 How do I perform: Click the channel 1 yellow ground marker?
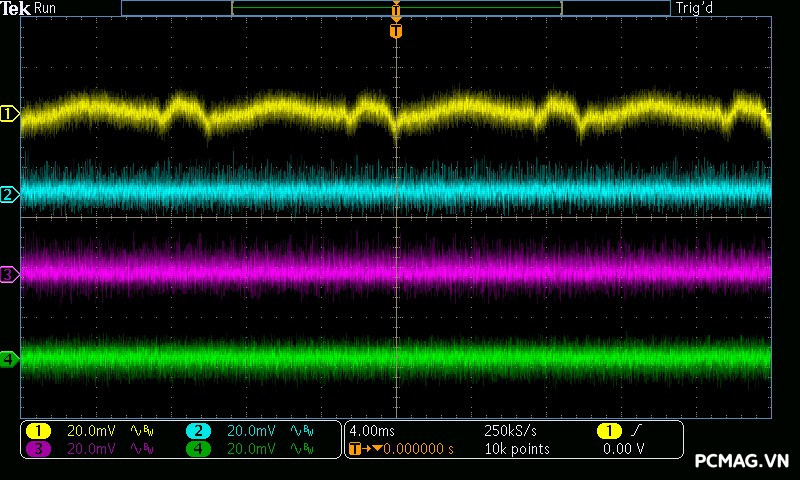10,114
